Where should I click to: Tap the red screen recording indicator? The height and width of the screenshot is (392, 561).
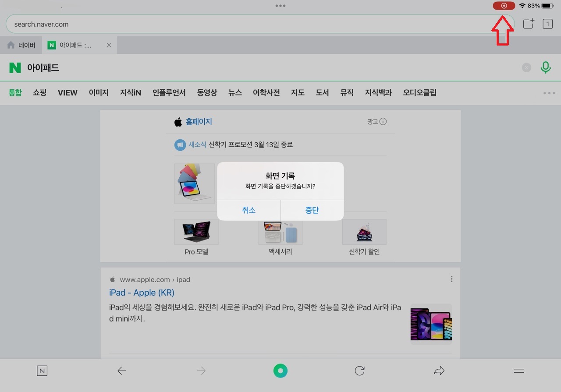coord(504,6)
